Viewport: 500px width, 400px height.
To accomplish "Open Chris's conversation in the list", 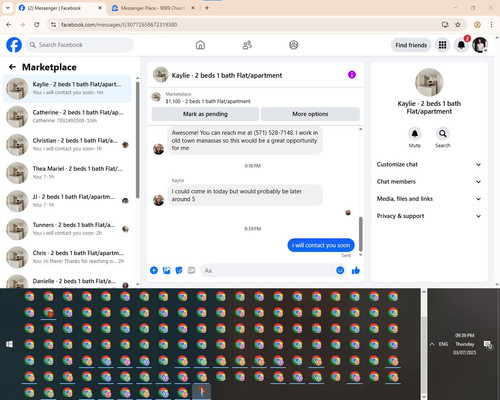I will [x=67, y=257].
